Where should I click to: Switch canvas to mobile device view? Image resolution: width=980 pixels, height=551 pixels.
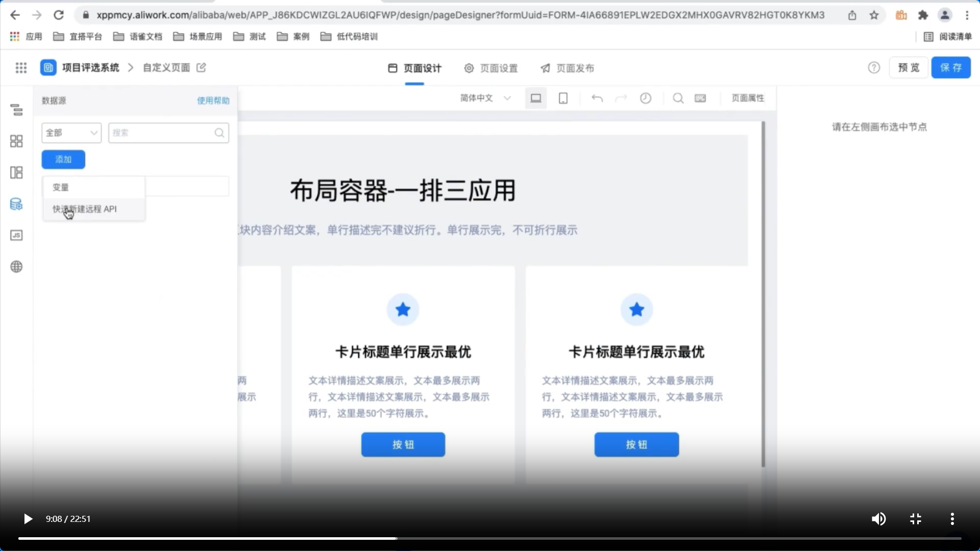point(563,98)
